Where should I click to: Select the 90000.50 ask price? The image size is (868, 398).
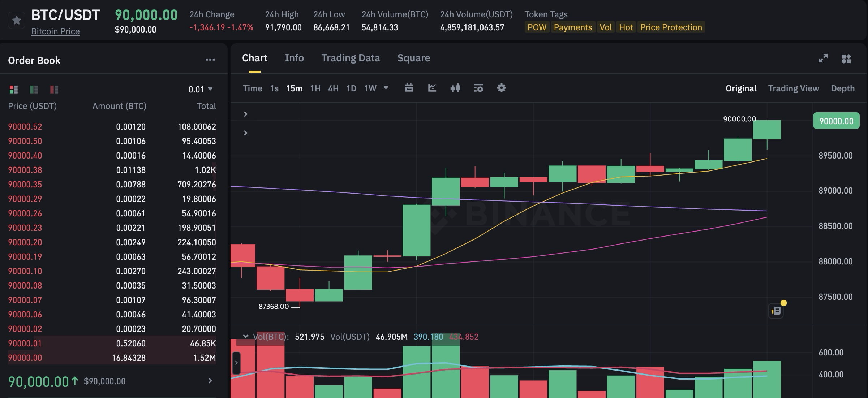point(25,141)
